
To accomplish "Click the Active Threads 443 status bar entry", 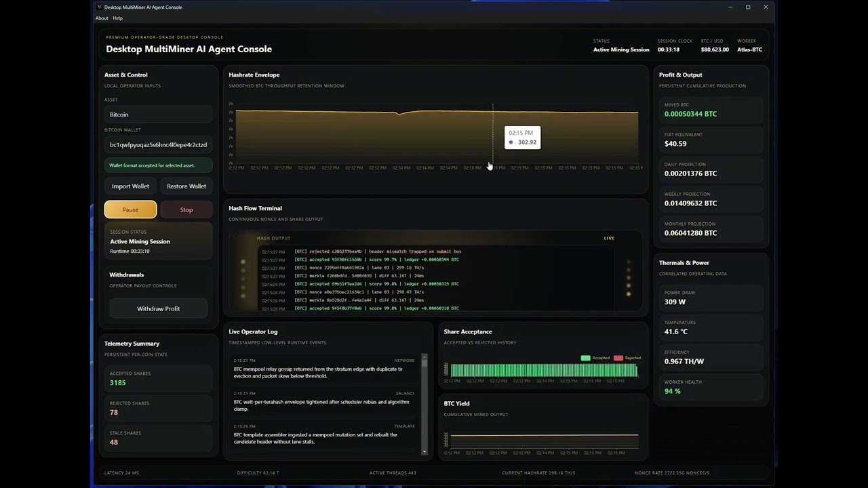I will point(393,472).
